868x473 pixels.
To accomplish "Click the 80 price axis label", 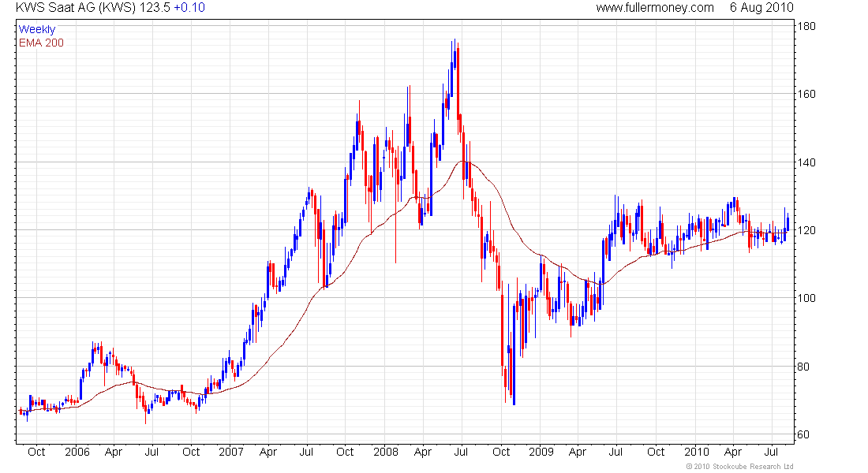I will point(803,367).
